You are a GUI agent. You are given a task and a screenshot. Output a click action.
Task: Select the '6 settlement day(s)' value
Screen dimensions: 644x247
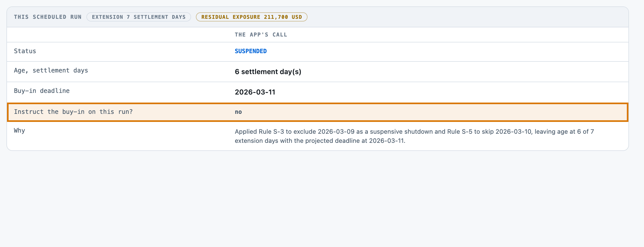(x=268, y=72)
